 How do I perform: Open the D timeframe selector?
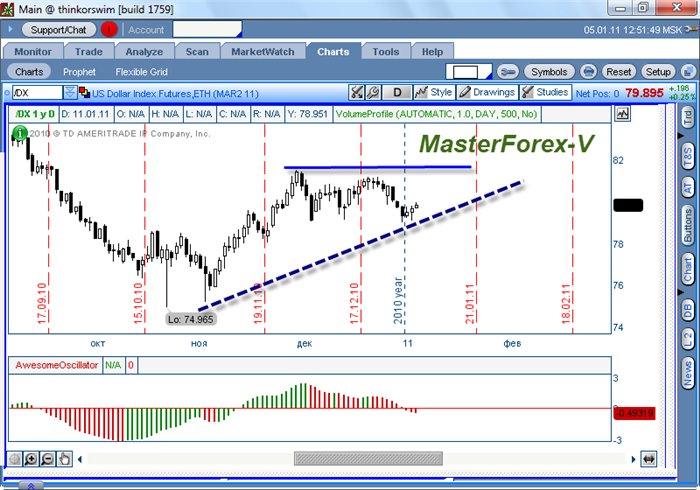[x=397, y=92]
